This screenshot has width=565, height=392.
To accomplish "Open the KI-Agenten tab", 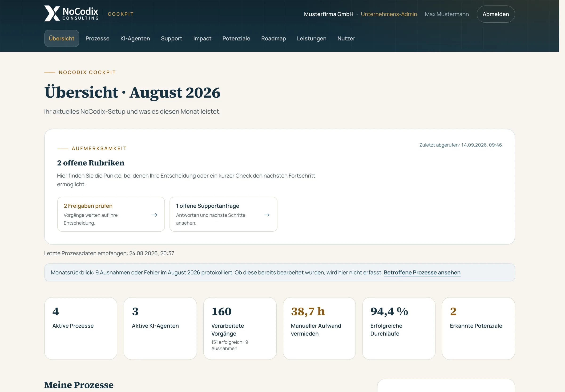I will 135,38.
